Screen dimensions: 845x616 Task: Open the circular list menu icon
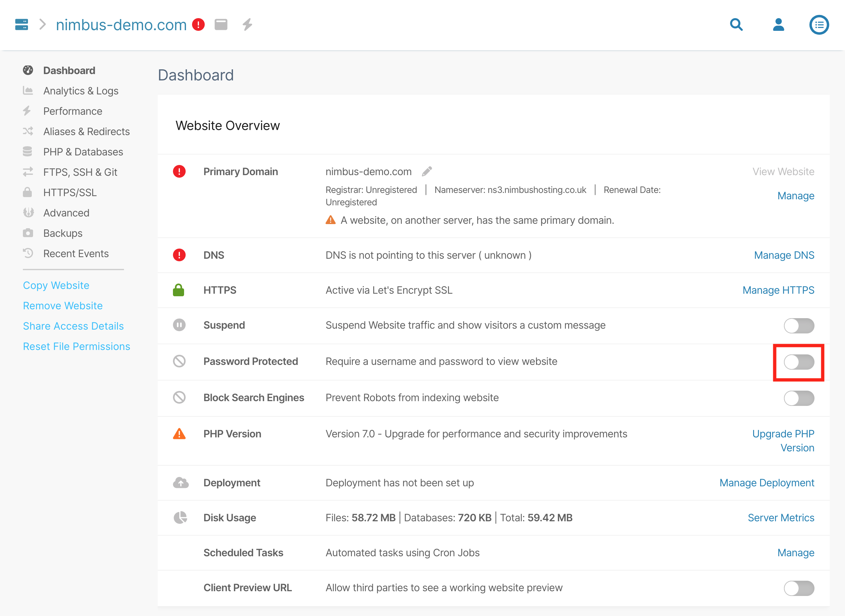pyautogui.click(x=819, y=24)
